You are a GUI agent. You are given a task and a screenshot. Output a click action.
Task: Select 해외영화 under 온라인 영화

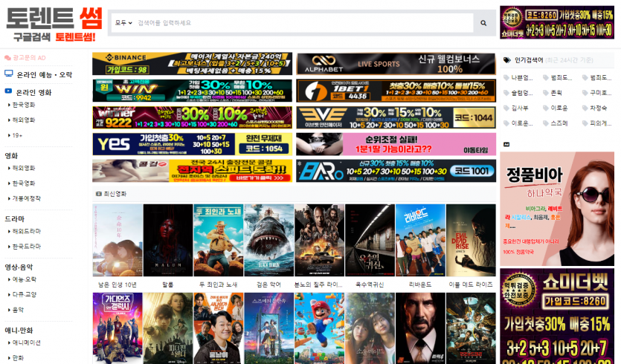coord(23,120)
